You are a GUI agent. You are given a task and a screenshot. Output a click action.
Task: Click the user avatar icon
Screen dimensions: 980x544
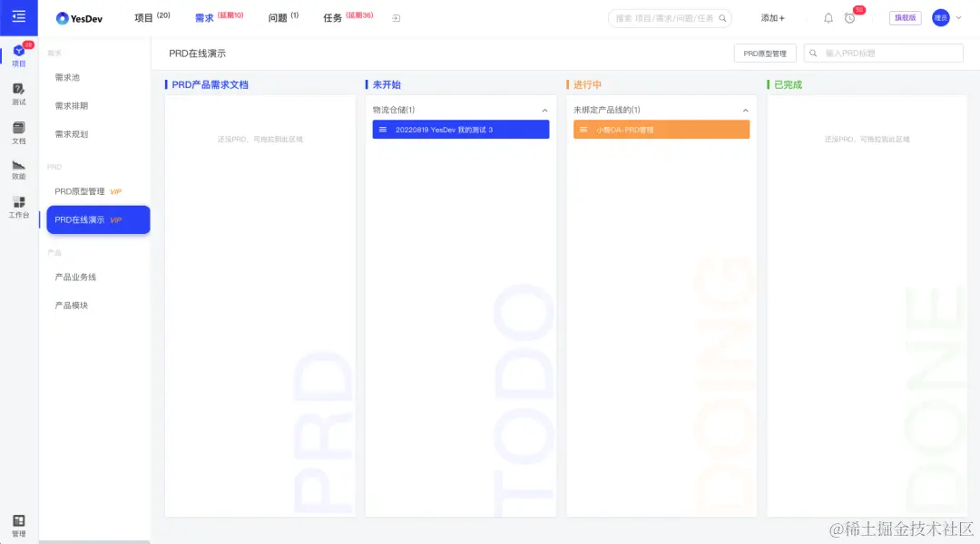coord(941,18)
